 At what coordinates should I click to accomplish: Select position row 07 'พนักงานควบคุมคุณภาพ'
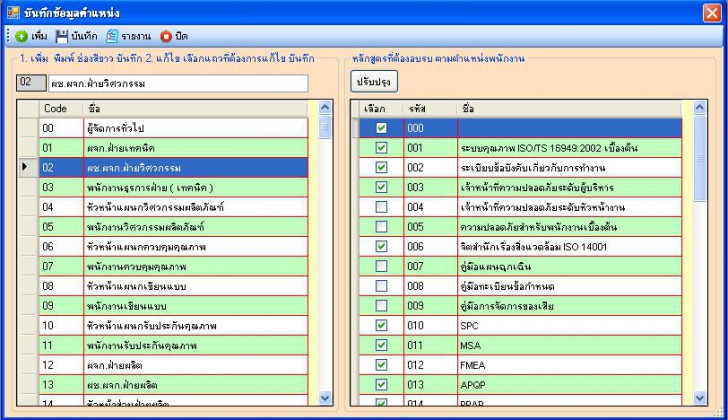tap(173, 266)
